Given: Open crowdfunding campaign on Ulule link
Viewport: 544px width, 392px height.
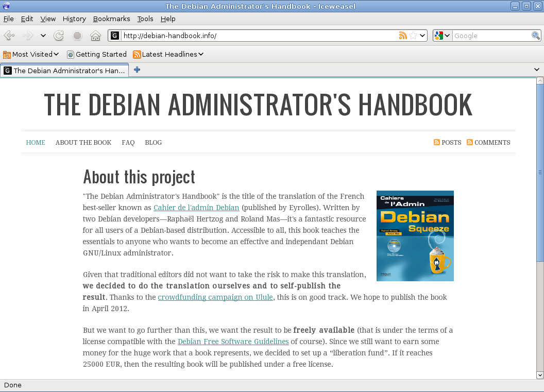Looking at the screenshot, I should point(215,297).
